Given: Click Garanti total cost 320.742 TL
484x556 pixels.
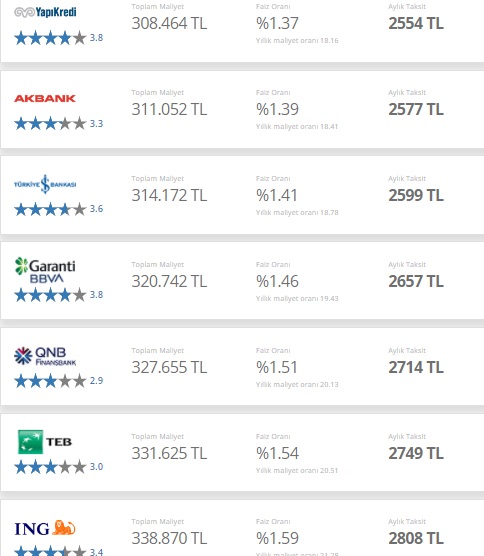Looking at the screenshot, I should click(x=169, y=282).
